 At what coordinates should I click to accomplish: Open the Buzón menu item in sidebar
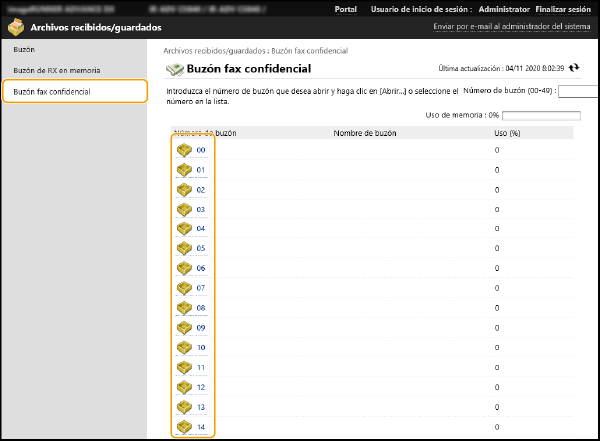[x=24, y=48]
